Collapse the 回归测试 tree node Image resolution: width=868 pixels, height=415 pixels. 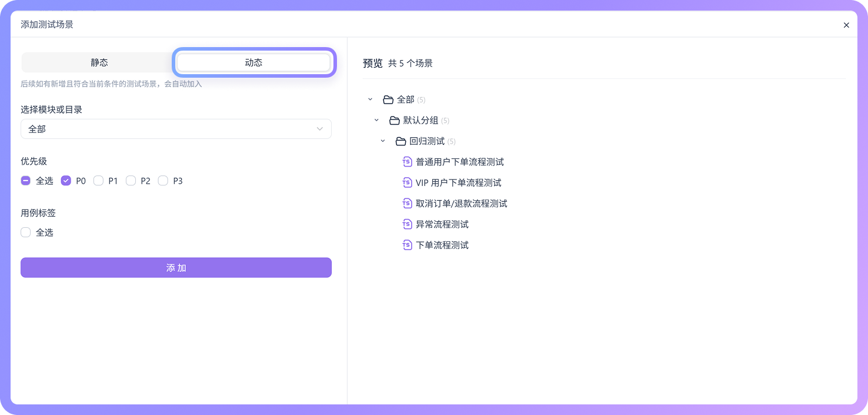(382, 141)
